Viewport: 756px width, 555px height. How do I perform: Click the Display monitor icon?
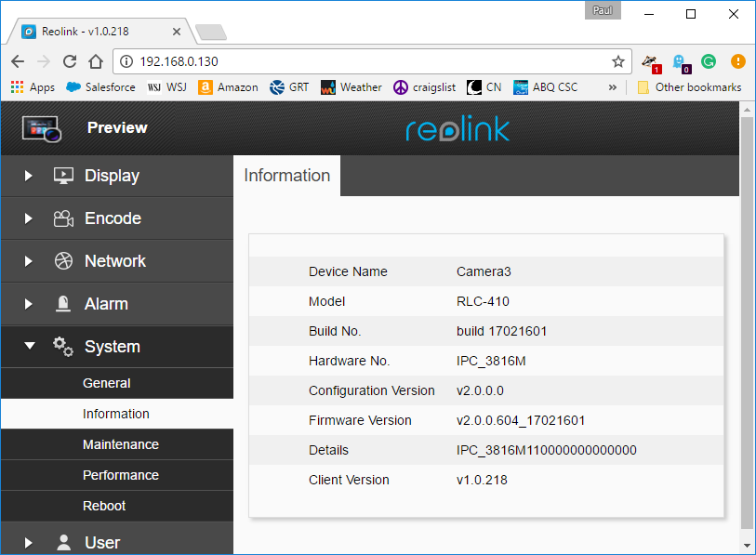(x=63, y=176)
